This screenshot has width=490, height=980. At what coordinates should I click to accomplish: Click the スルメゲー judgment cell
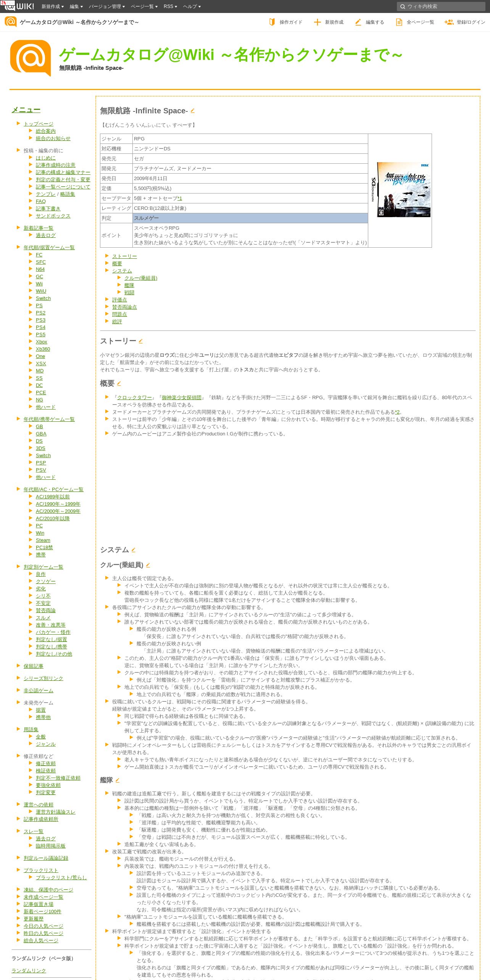click(250, 218)
